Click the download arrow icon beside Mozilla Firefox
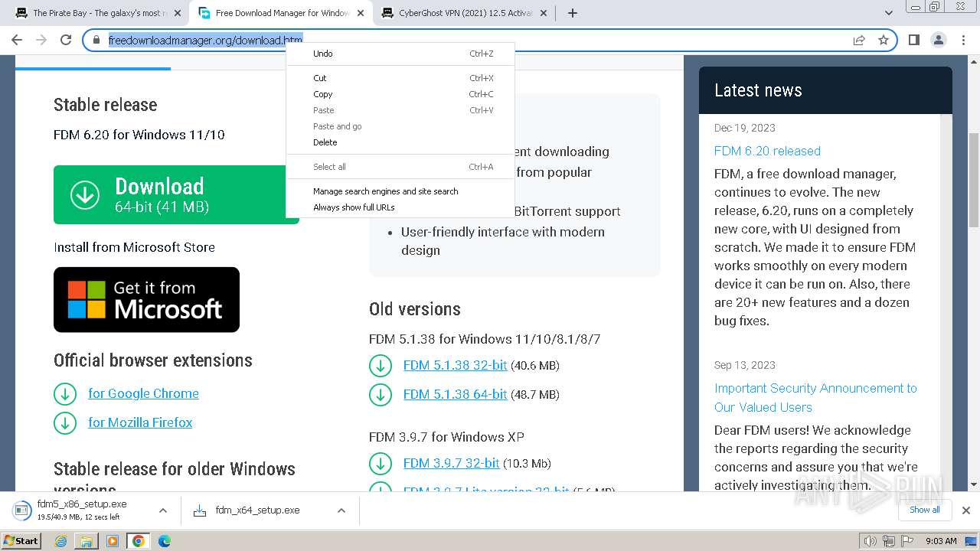This screenshot has width=980, height=551. pos(65,423)
